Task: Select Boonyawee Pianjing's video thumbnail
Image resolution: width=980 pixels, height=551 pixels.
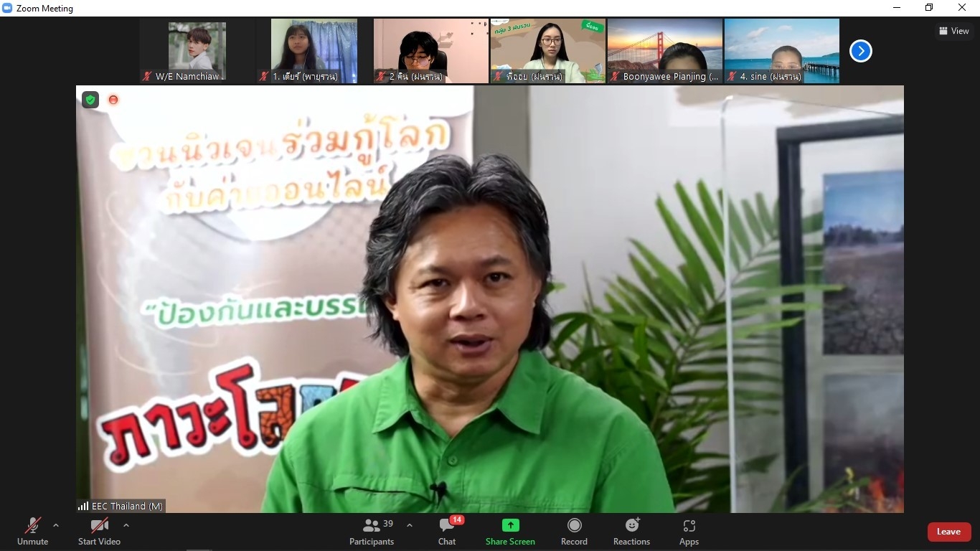Action: pos(664,50)
